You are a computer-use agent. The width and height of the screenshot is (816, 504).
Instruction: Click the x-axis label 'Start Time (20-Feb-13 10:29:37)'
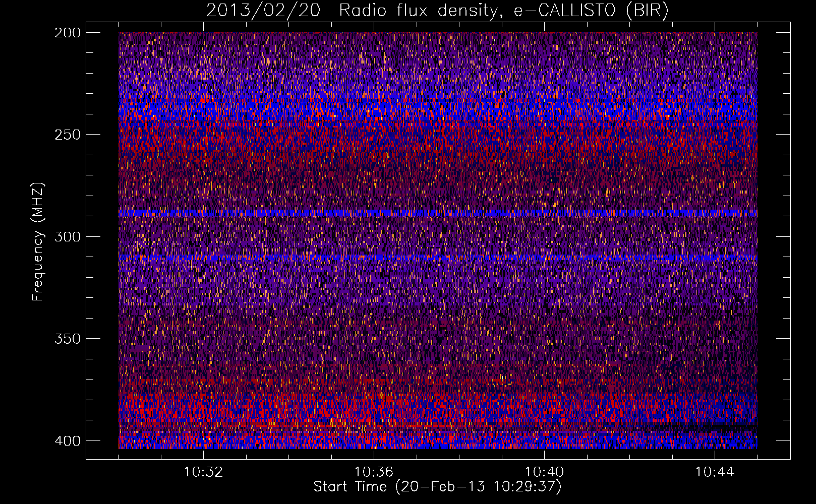(x=437, y=487)
